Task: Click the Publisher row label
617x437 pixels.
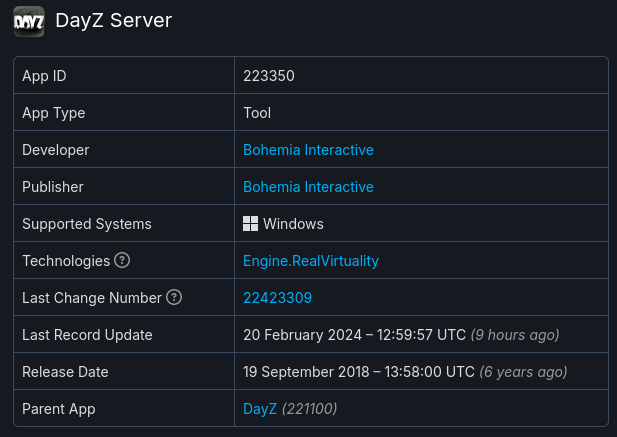Action: pyautogui.click(x=53, y=187)
